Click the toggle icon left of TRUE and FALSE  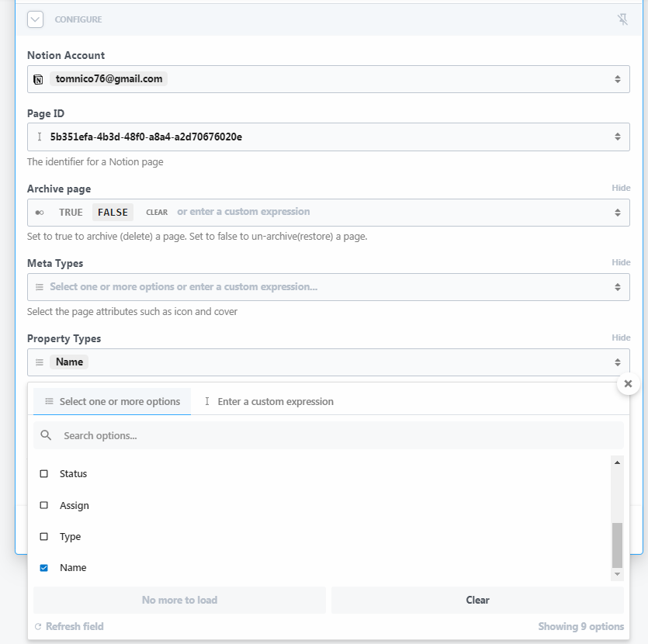tap(40, 212)
